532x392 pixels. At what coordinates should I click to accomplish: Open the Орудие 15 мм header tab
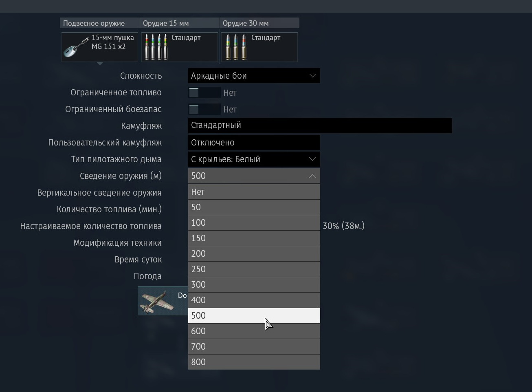(180, 23)
